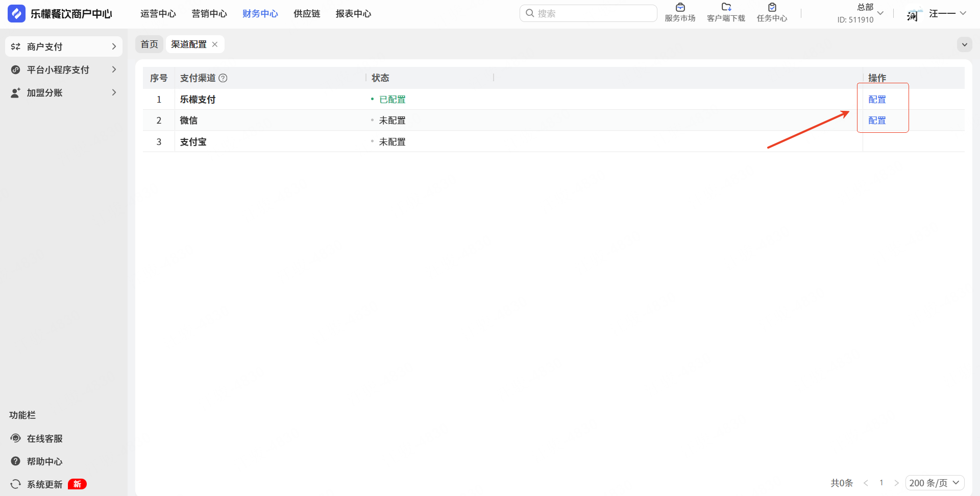Click the 平台小程序支付 sidebar icon
This screenshot has height=496, width=980.
coord(16,69)
